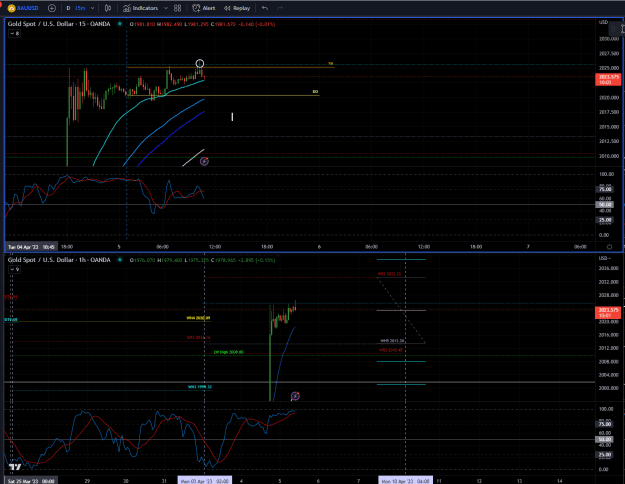Screen dimensions: 625x484
Task: Collapse the 9 indicators legend on 1h chart
Action: (x=14, y=270)
